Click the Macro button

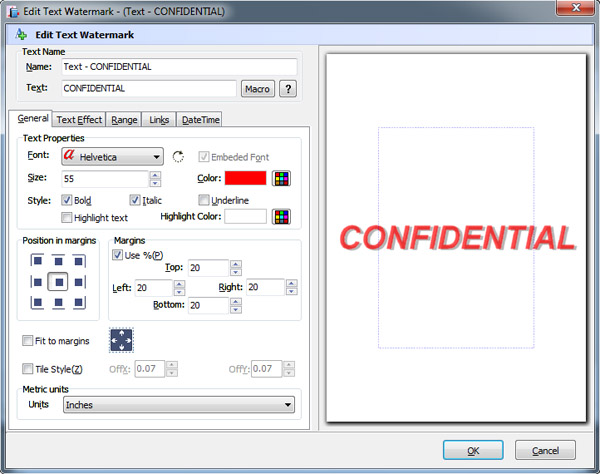[x=257, y=88]
